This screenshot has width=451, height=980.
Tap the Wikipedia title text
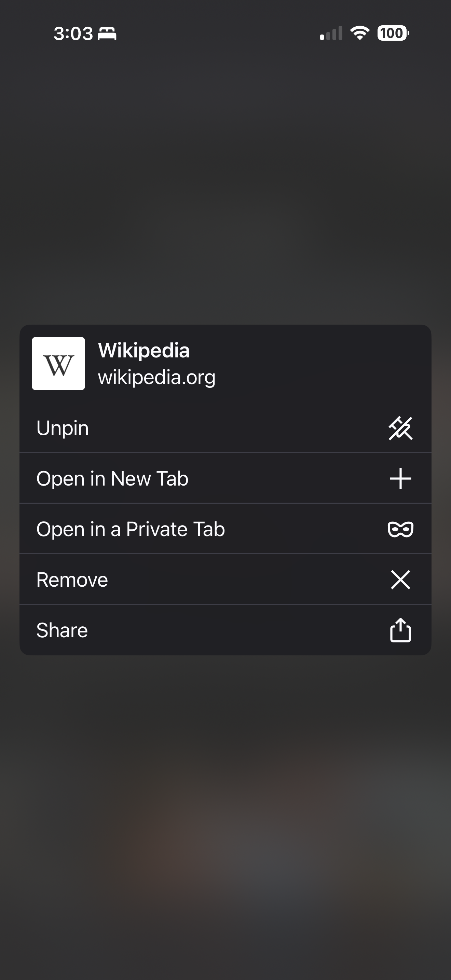pyautogui.click(x=144, y=350)
